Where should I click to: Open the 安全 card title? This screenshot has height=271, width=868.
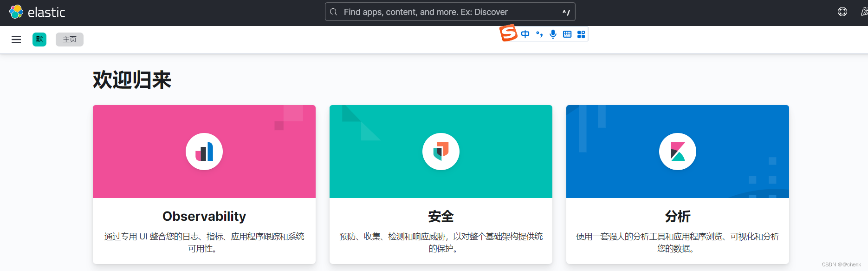441,216
